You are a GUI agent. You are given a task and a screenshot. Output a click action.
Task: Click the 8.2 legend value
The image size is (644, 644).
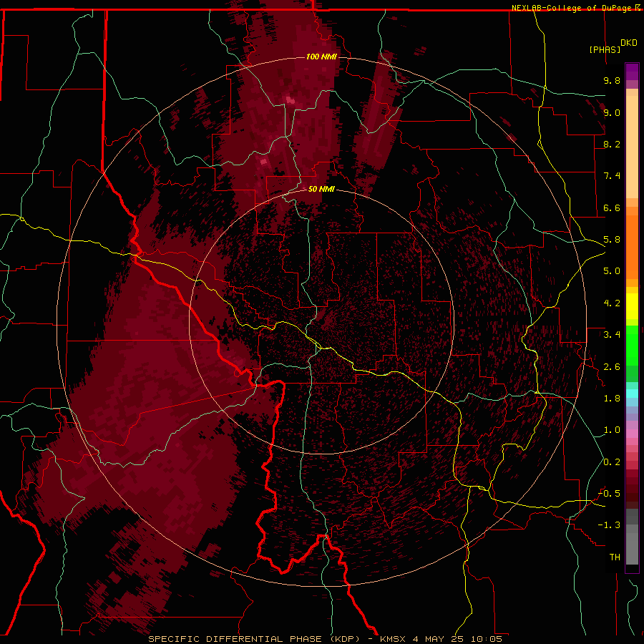pyautogui.click(x=612, y=144)
